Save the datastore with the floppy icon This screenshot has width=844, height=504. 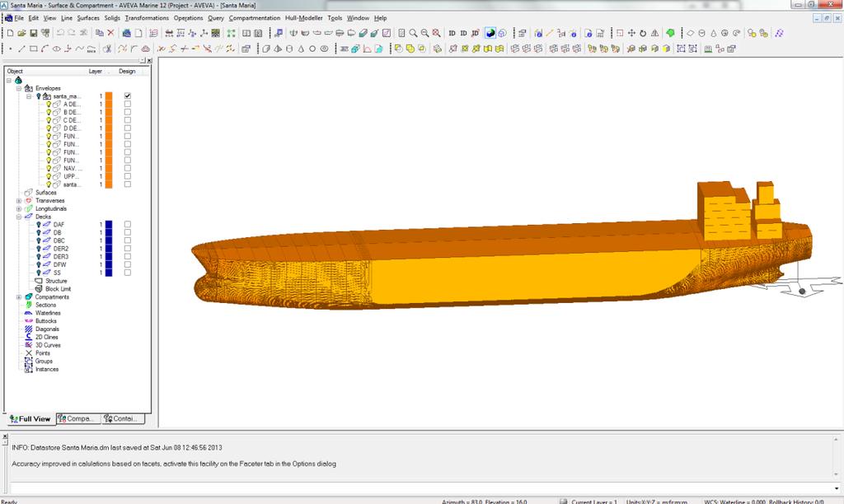coord(33,33)
